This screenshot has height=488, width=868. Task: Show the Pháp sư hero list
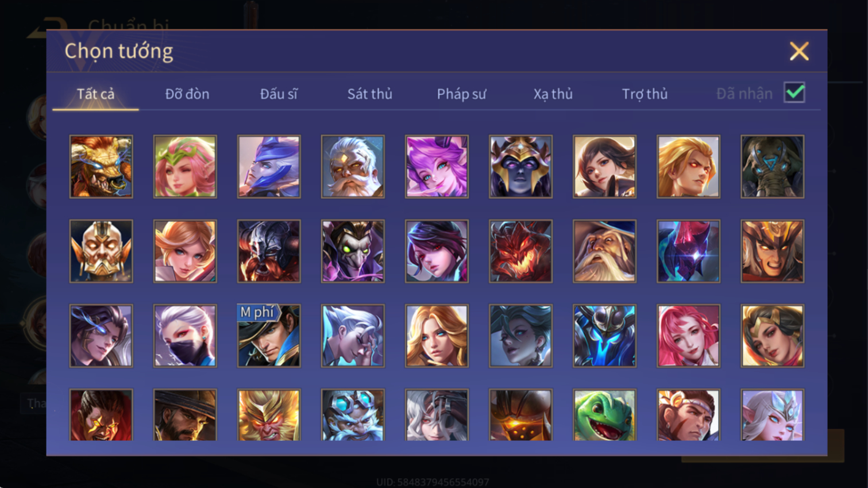point(461,94)
